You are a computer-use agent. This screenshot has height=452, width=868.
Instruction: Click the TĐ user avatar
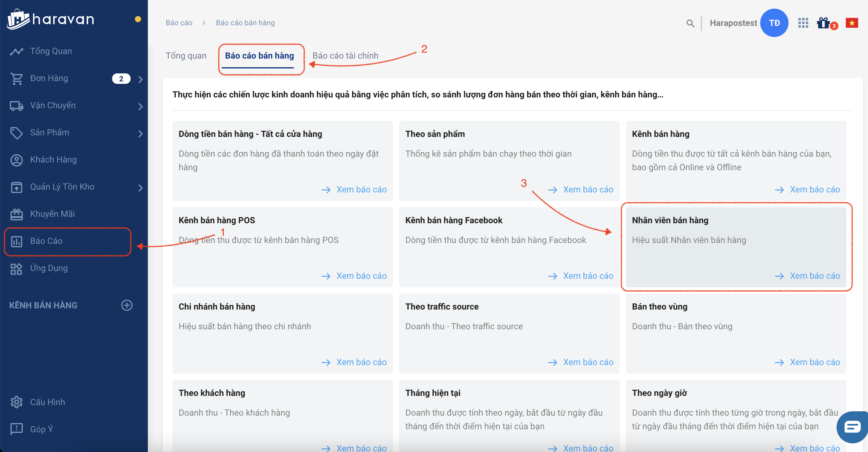point(774,23)
